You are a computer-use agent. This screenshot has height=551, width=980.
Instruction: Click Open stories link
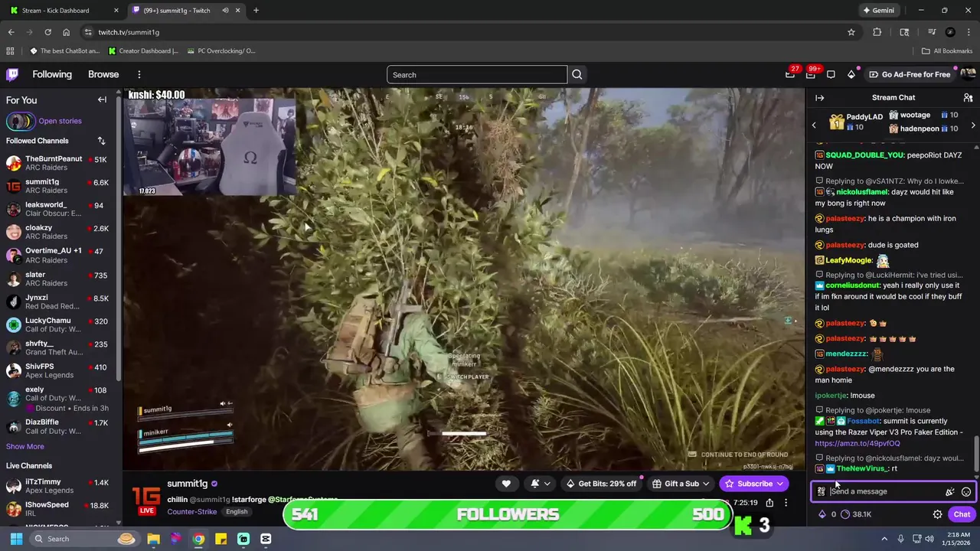coord(60,121)
